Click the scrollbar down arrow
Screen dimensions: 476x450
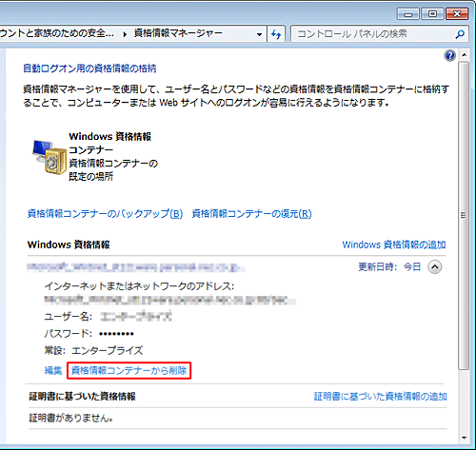464,438
